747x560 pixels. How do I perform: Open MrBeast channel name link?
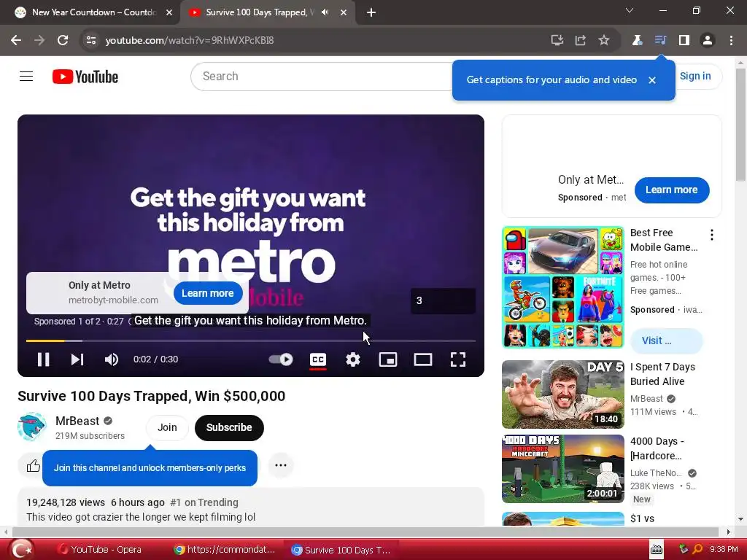pos(77,421)
